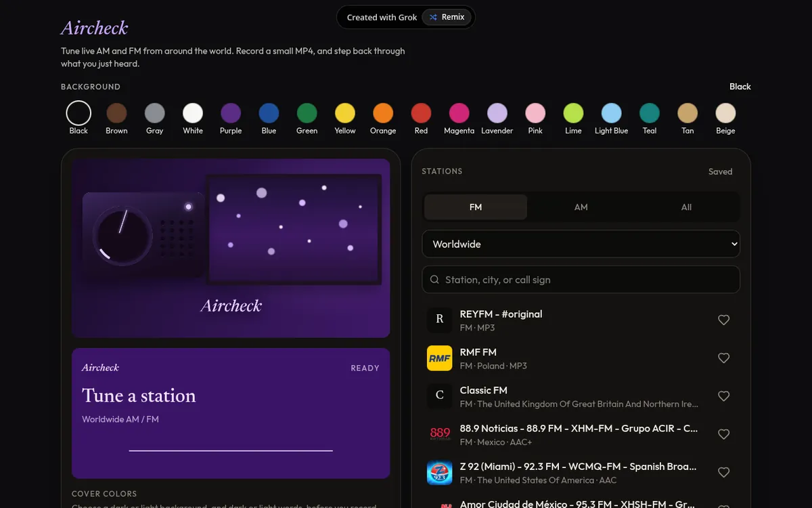Select the RMF FM station name
Viewport: 812px width, 508px height.
click(x=478, y=352)
